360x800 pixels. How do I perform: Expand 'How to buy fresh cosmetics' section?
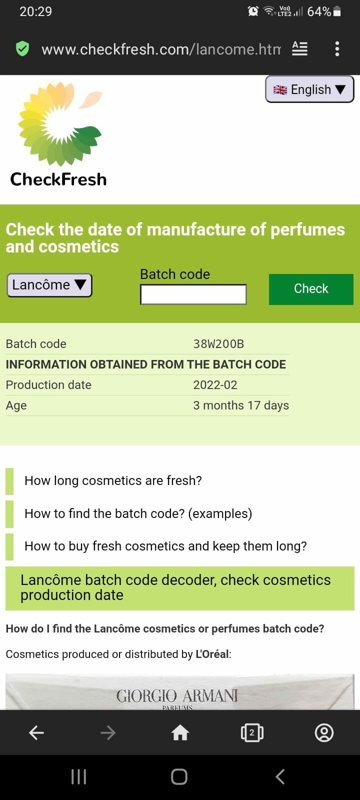point(166,546)
